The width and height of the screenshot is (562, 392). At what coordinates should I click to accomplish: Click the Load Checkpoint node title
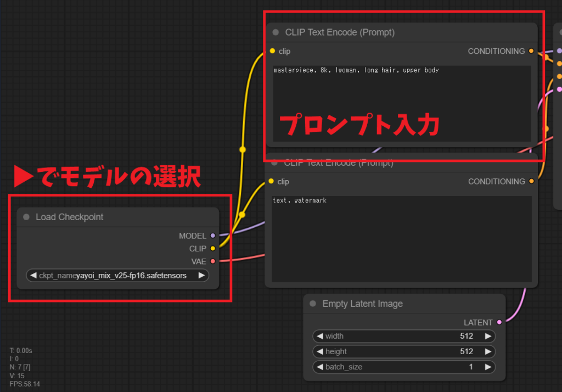coord(70,217)
